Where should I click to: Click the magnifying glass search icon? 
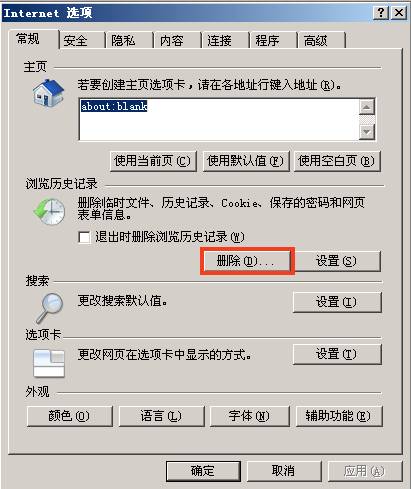click(49, 308)
